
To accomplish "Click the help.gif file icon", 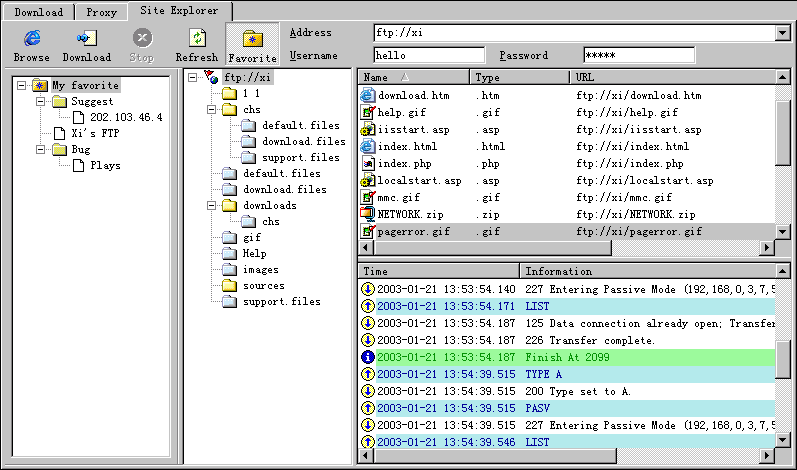I will pyautogui.click(x=367, y=112).
